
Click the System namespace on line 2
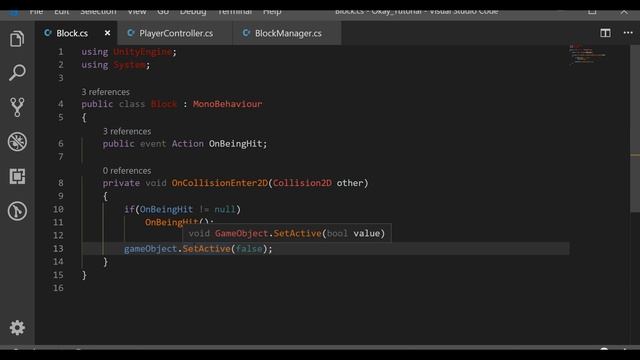129,65
